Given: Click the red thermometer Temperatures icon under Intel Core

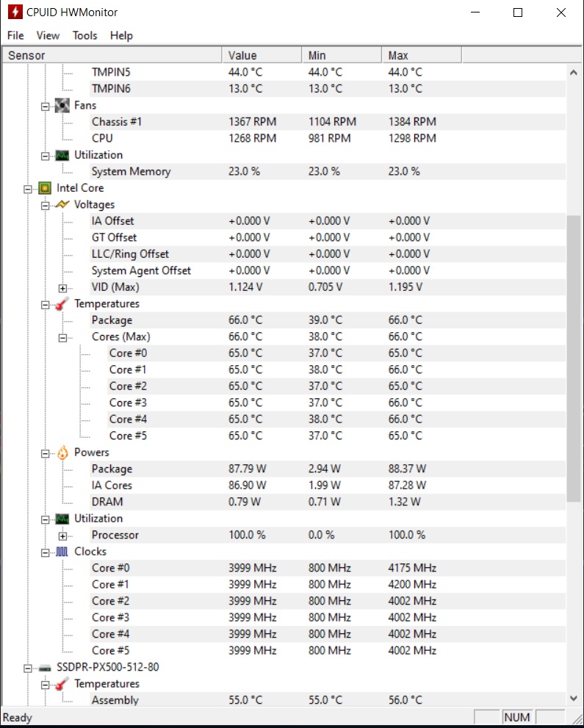Looking at the screenshot, I should 62,303.
